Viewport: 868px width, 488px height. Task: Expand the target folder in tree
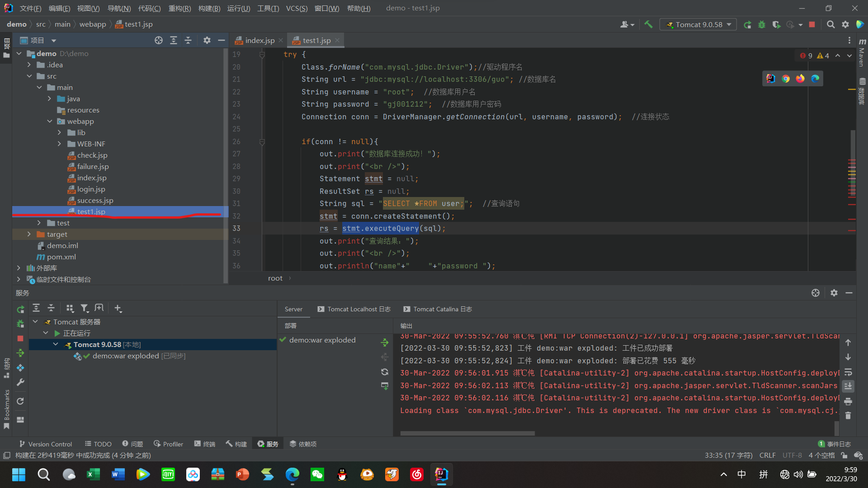(29, 234)
